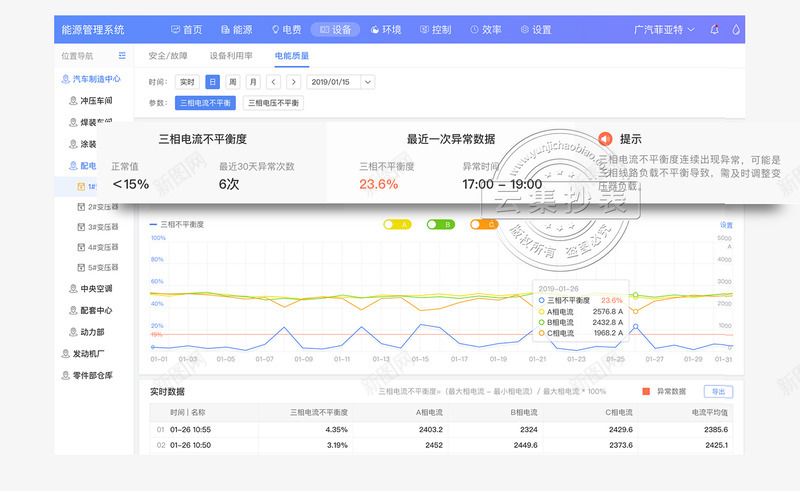Click the 效率 efficiency clock icon
Image resolution: width=800 pixels, height=491 pixels.
click(x=474, y=30)
